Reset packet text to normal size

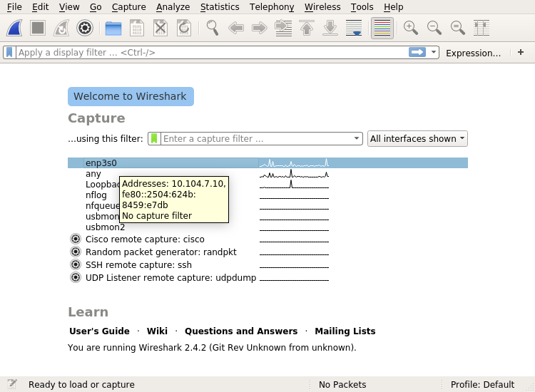point(457,28)
